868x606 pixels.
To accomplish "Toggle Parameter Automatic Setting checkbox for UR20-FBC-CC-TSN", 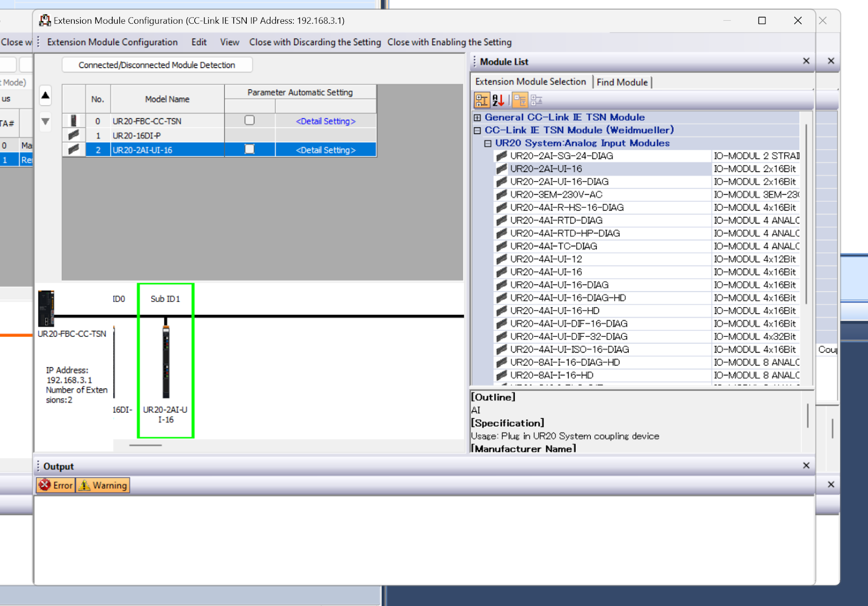I will (250, 120).
